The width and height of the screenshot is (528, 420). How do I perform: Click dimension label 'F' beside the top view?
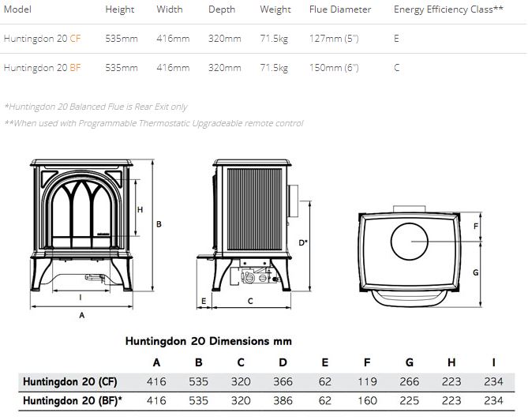click(476, 226)
